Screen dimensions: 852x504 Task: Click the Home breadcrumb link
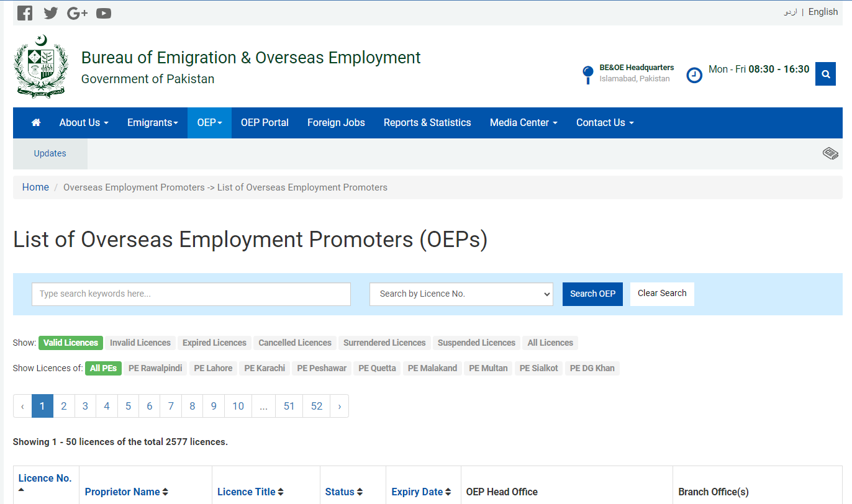(35, 187)
